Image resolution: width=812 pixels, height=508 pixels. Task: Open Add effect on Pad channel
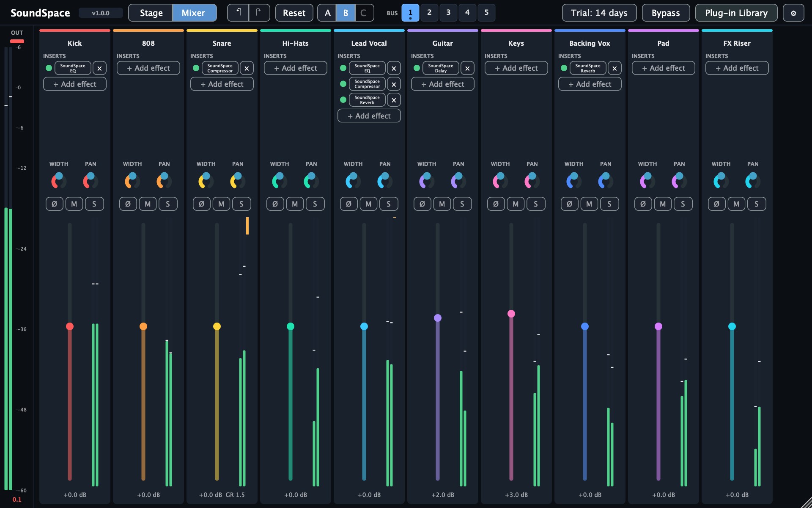click(664, 68)
